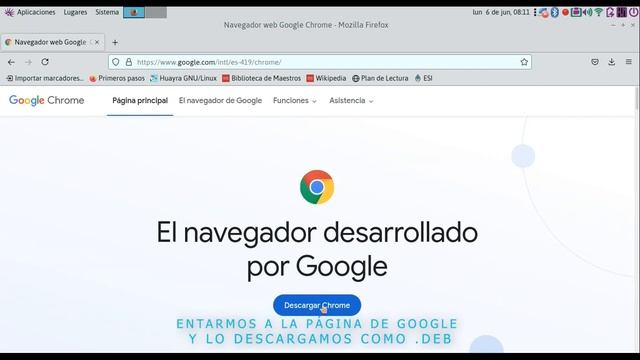Screen dimensions: 640x360
Task: Open the ESI bookmark
Action: (x=423, y=78)
